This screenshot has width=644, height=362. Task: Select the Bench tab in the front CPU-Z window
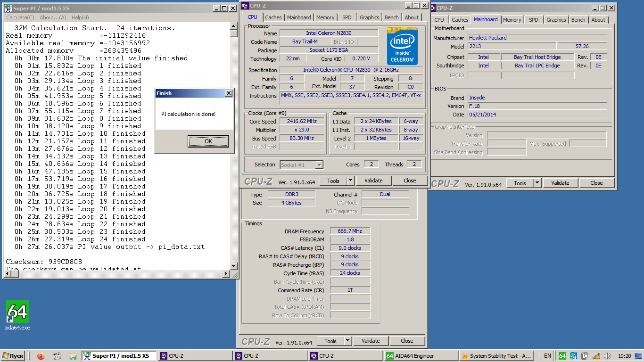[392, 17]
